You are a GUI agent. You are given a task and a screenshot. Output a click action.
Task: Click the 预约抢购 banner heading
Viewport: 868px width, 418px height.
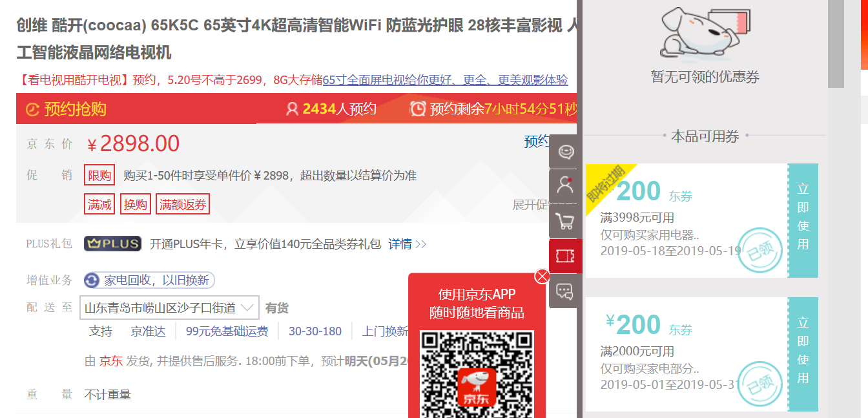coord(75,109)
